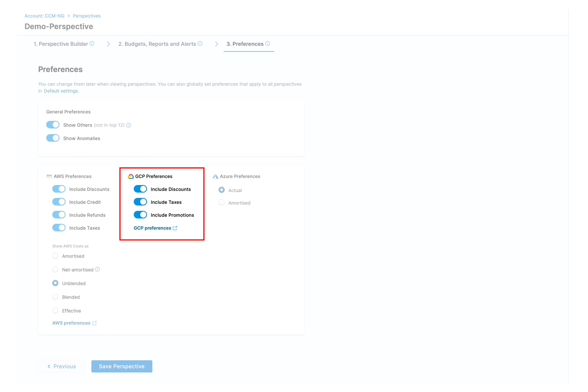This screenshot has width=588, height=392.
Task: Click info icon beside Net-amortised option
Action: pos(97,269)
